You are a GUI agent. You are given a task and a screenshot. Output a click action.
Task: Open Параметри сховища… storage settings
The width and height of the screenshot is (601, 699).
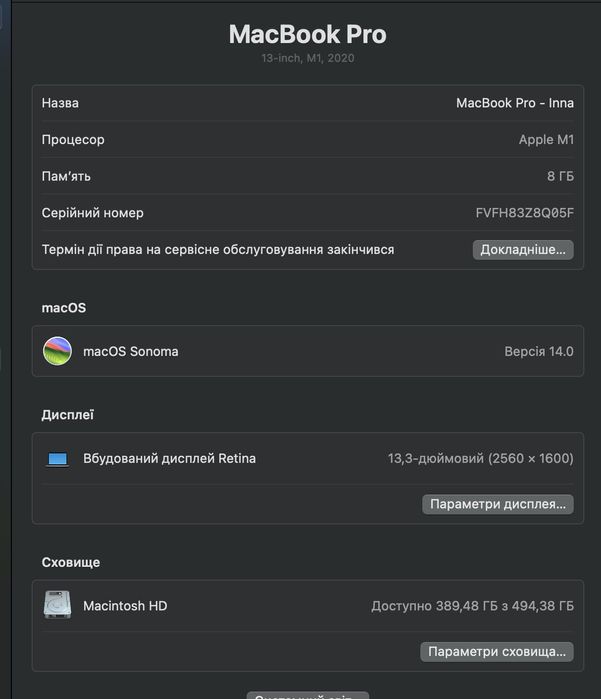click(497, 651)
